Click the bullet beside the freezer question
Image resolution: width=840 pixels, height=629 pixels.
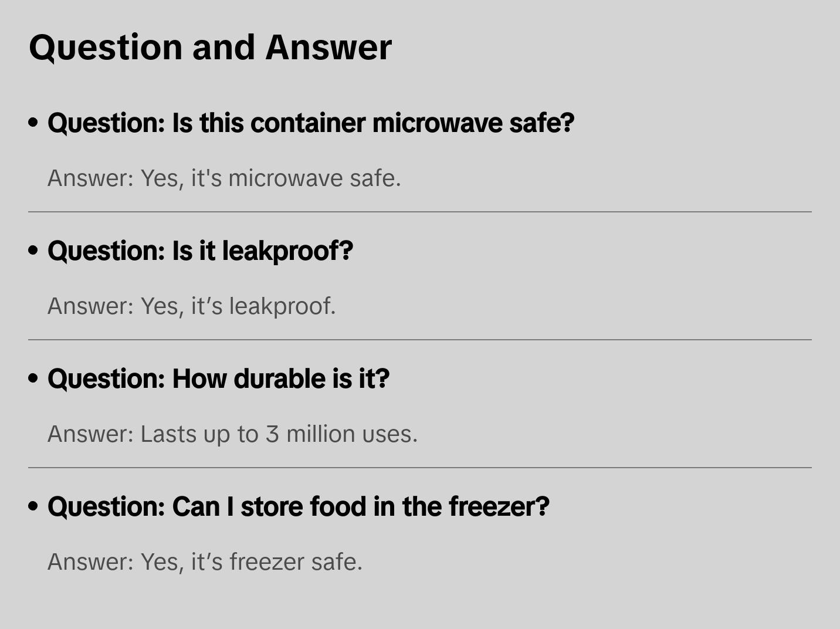(x=33, y=507)
